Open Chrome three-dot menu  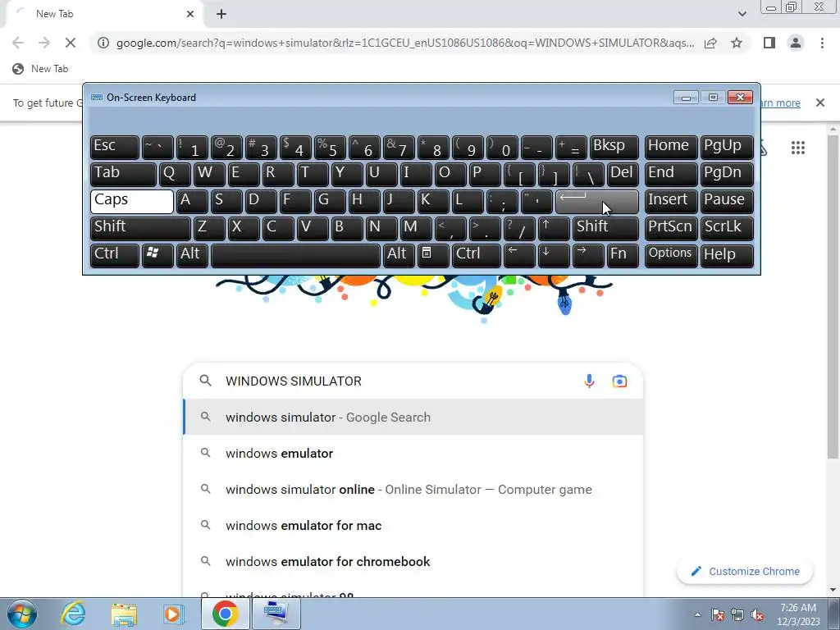click(822, 43)
